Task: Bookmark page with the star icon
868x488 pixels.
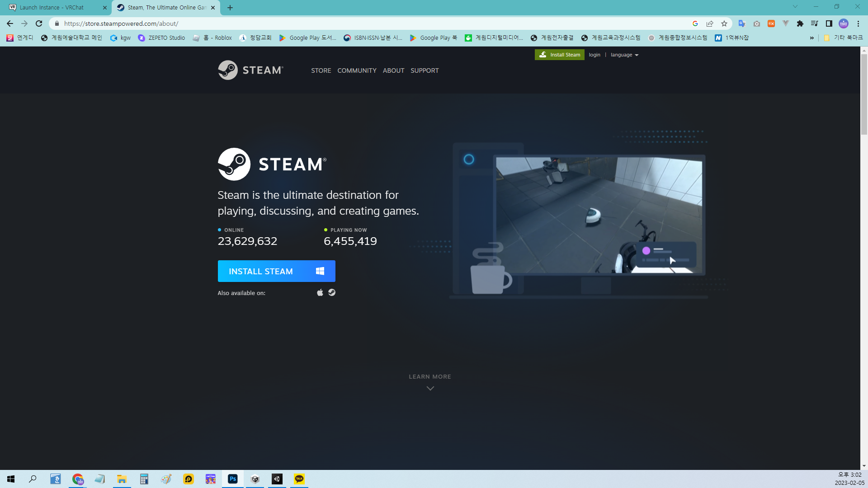Action: 724,23
